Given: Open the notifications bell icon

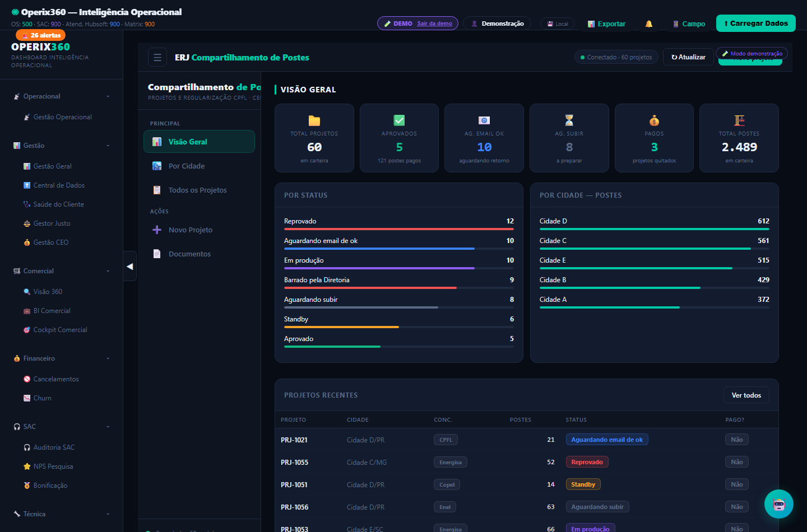Looking at the screenshot, I should pyautogui.click(x=649, y=24).
